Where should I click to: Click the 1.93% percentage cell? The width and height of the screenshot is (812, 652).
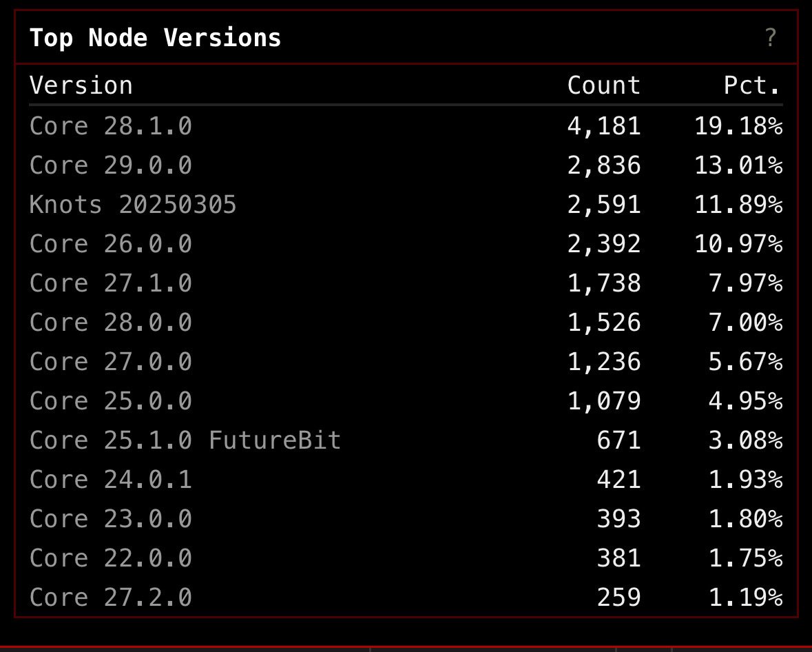746,480
